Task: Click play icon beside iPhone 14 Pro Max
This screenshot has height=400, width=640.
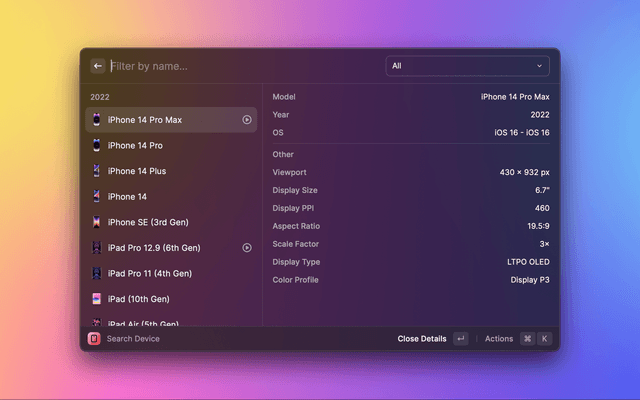Action: (247, 120)
